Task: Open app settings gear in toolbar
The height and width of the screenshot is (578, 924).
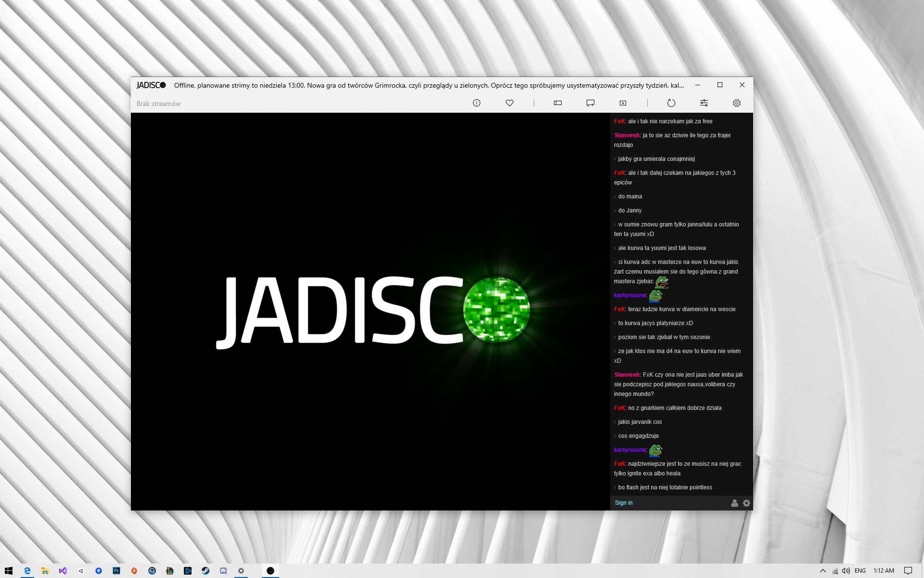Action: (737, 103)
